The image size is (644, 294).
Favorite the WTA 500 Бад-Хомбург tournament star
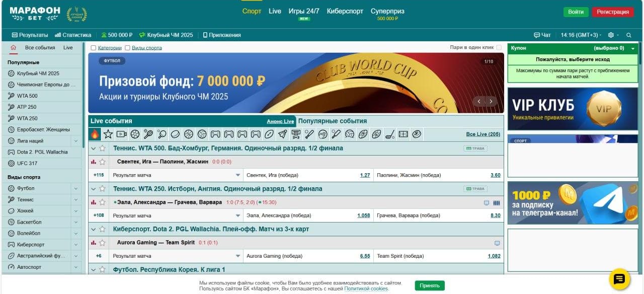pyautogui.click(x=102, y=148)
